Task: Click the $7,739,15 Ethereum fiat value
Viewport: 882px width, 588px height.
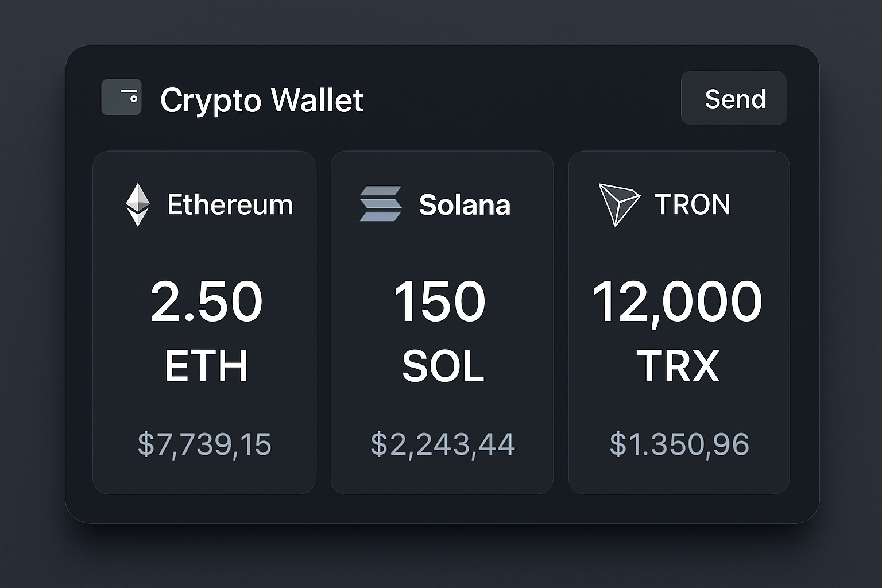Action: [x=204, y=444]
